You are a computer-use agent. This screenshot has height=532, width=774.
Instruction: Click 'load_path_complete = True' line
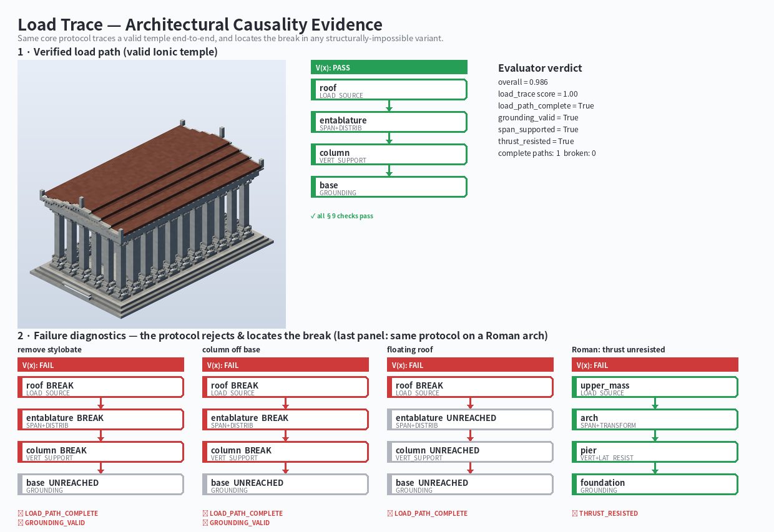[546, 106]
